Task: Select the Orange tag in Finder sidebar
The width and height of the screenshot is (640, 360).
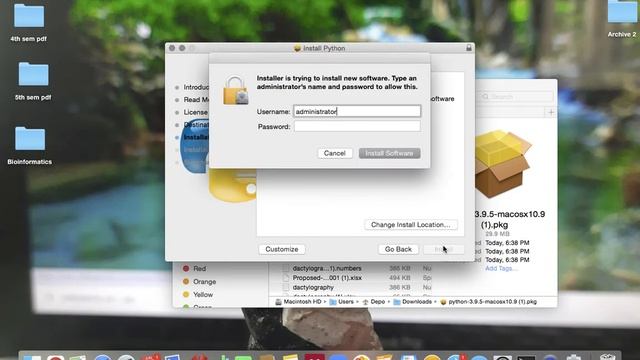Action: (204, 282)
